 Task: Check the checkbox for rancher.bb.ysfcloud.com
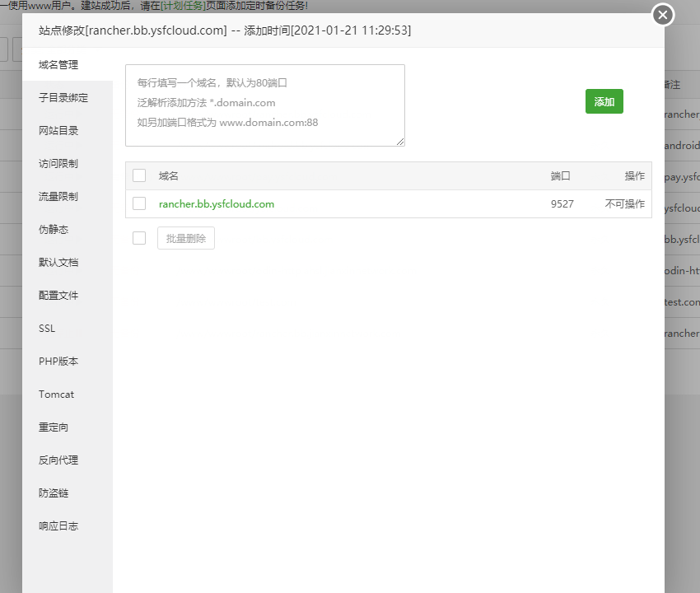click(139, 203)
